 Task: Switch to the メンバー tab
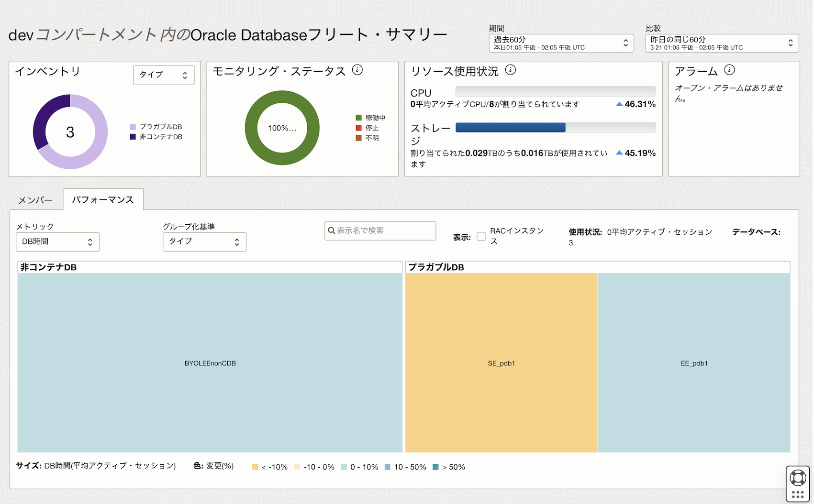tap(35, 200)
